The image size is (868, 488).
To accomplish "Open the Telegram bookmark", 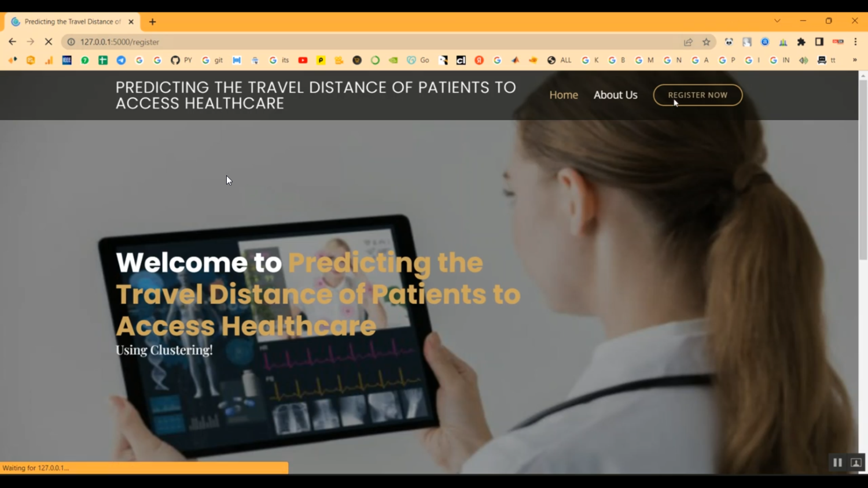I will 121,60.
